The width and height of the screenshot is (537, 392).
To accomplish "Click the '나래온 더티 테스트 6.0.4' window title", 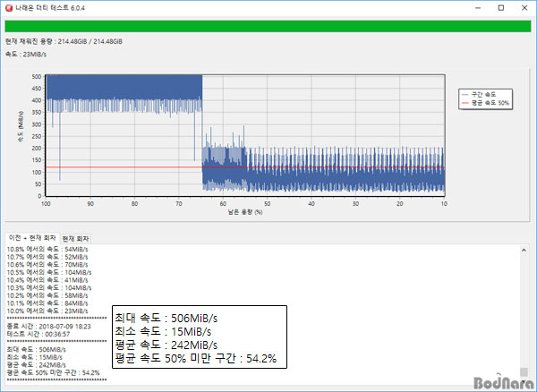I will [x=50, y=8].
